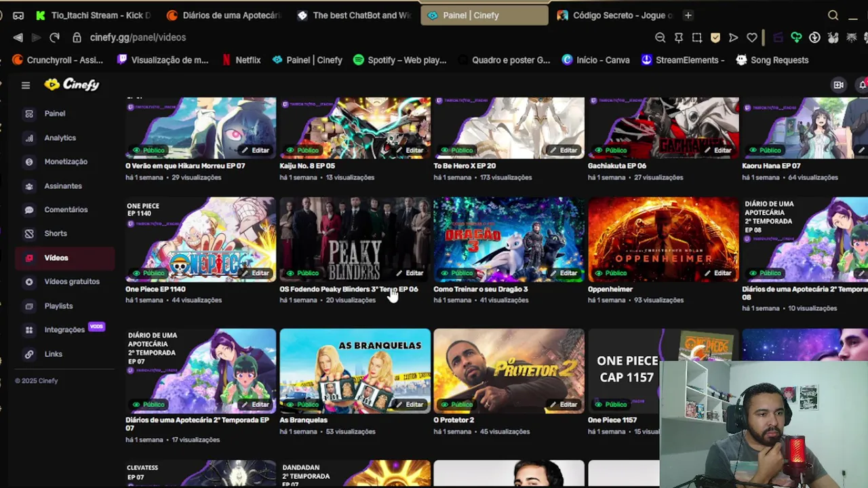Open Shorts in the sidebar

click(x=56, y=234)
